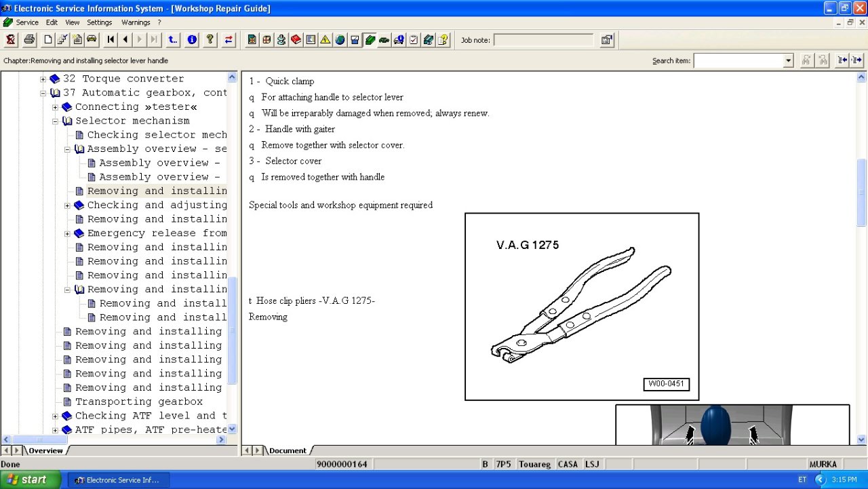
Task: Click the properties icon beside Job note
Action: point(607,40)
